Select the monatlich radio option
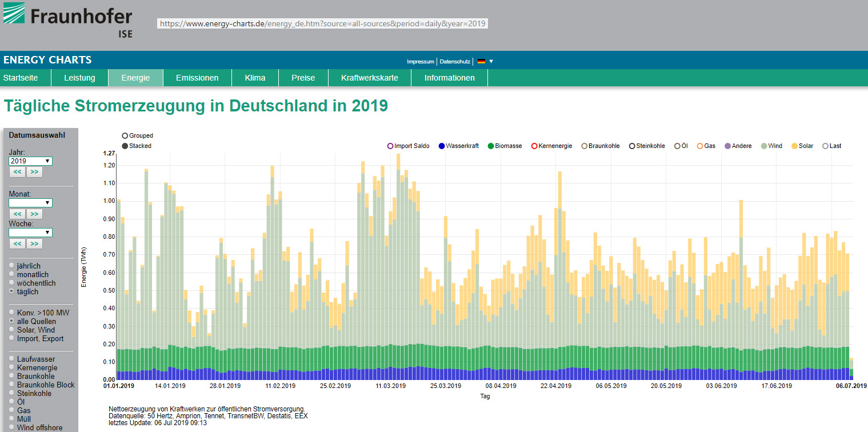 (12, 275)
